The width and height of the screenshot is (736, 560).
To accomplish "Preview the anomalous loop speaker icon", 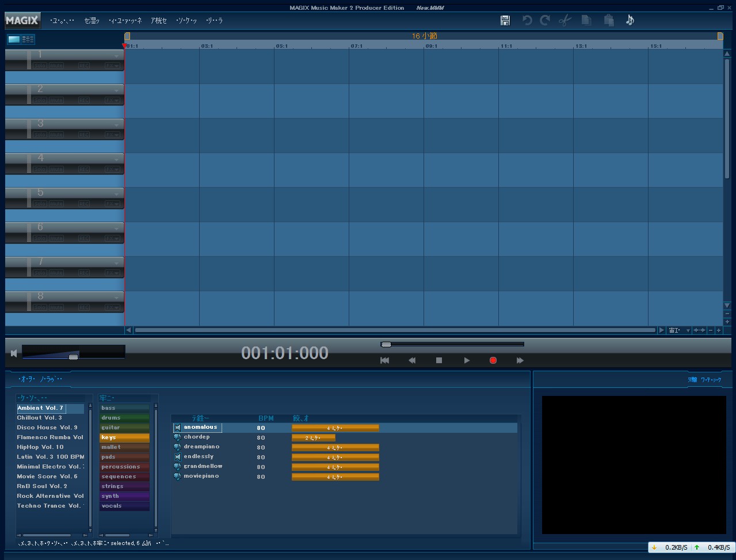I will tap(177, 428).
